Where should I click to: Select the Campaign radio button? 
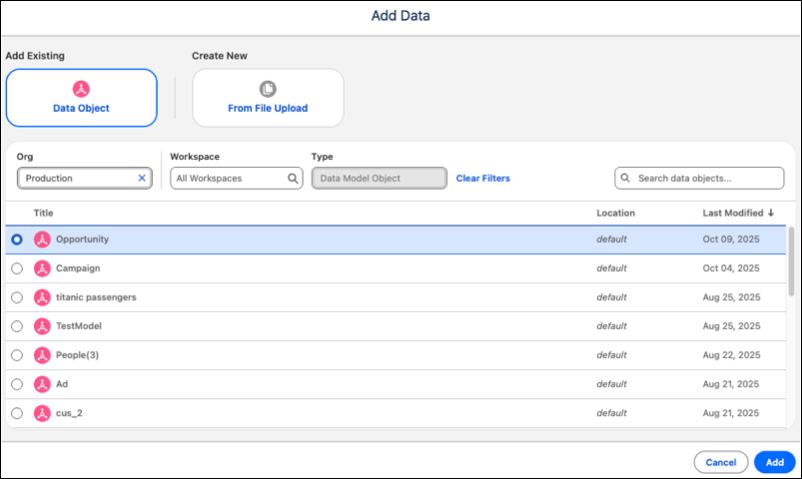[17, 268]
